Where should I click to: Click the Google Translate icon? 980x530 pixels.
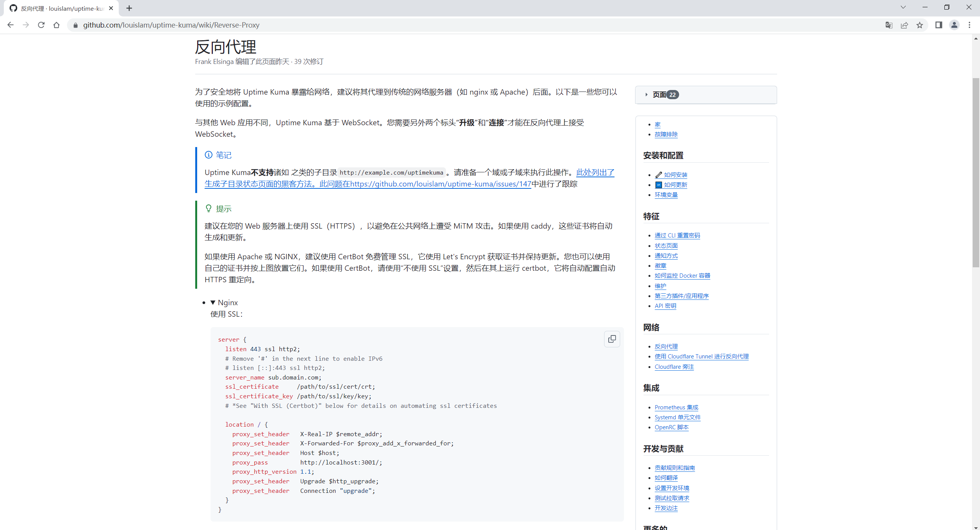[x=889, y=25]
